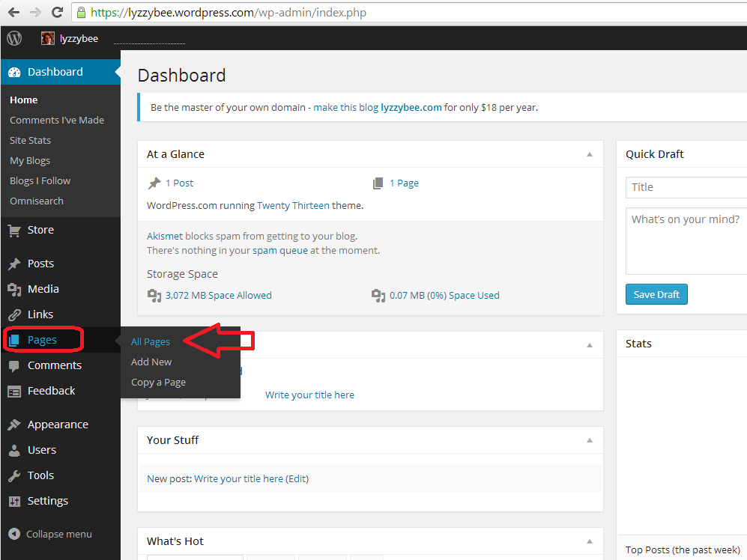This screenshot has height=560, width=747.
Task: Click the browser forward arrow
Action: click(x=35, y=13)
